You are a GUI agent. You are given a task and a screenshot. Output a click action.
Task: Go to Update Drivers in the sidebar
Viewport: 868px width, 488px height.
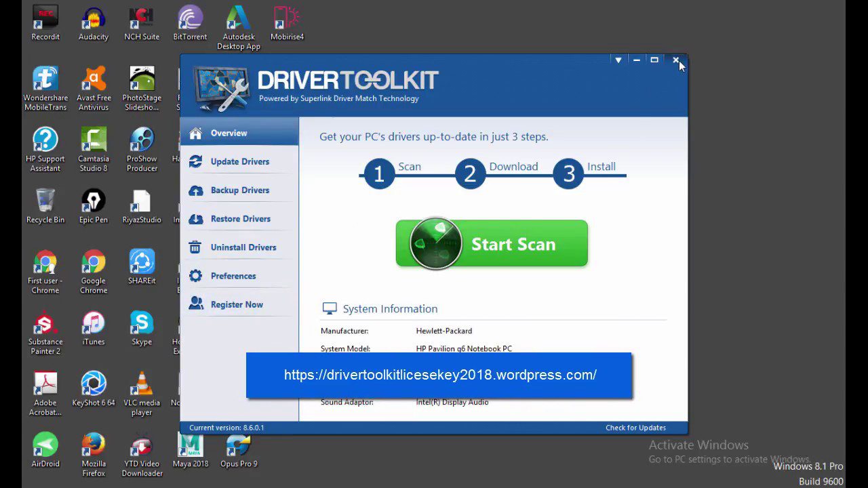point(239,161)
